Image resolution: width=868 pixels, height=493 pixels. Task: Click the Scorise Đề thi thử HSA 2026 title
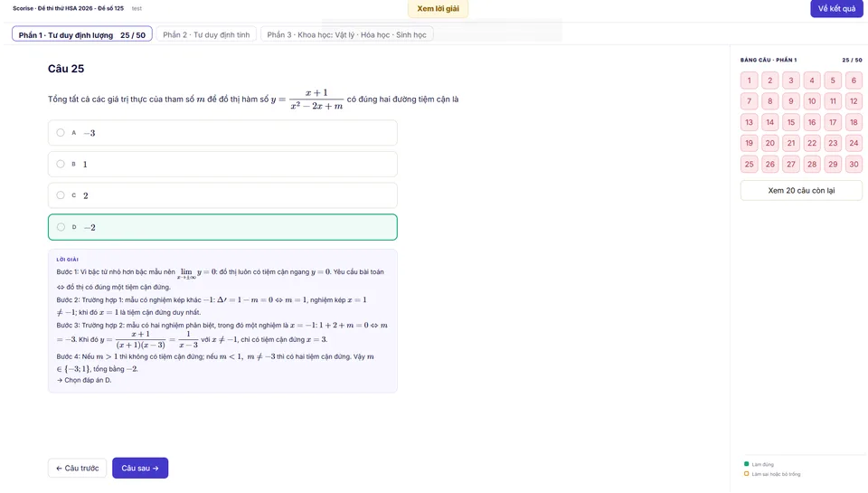point(68,8)
